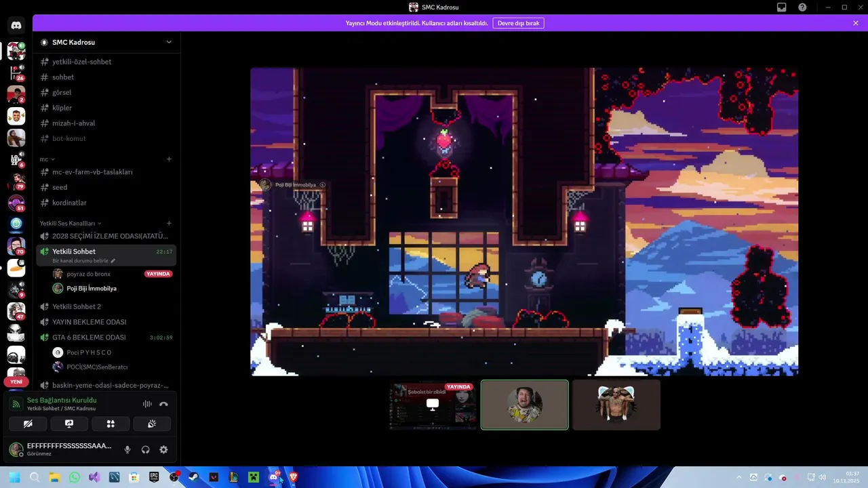Image resolution: width=868 pixels, height=488 pixels.
Task: Open the server icon with 47 badge
Action: pyautogui.click(x=16, y=311)
